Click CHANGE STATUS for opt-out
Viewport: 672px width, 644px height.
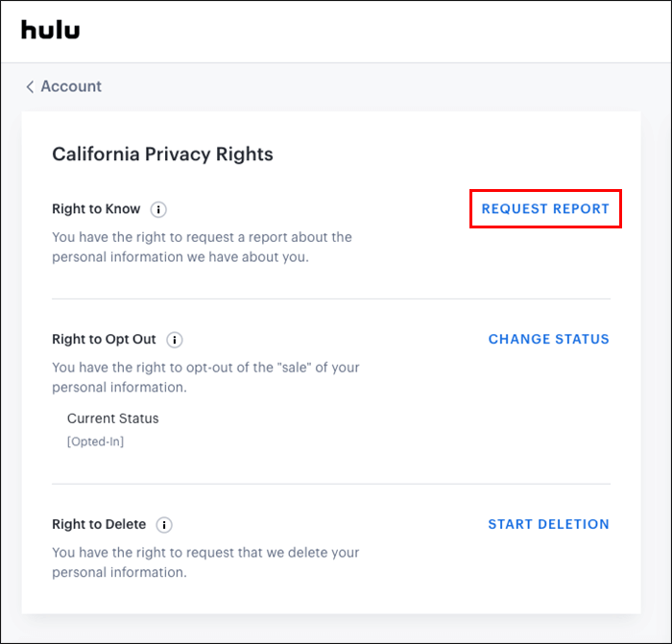(548, 339)
